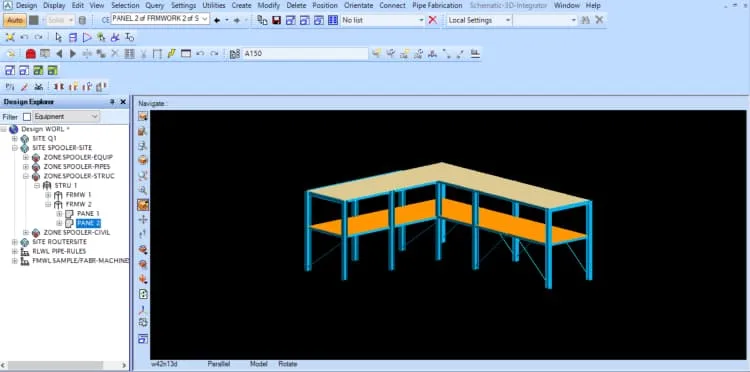The width and height of the screenshot is (750, 372).
Task: Collapse the FRMW 2 tree node
Action: [x=48, y=204]
